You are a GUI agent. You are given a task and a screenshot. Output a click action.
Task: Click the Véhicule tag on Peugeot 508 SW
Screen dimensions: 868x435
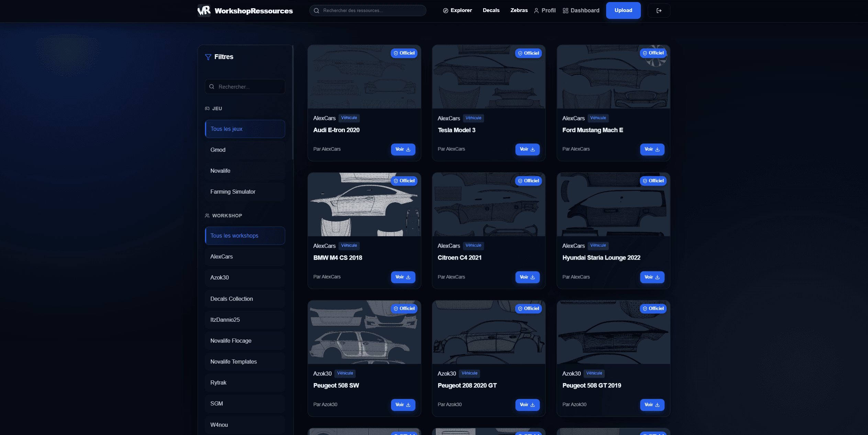345,374
